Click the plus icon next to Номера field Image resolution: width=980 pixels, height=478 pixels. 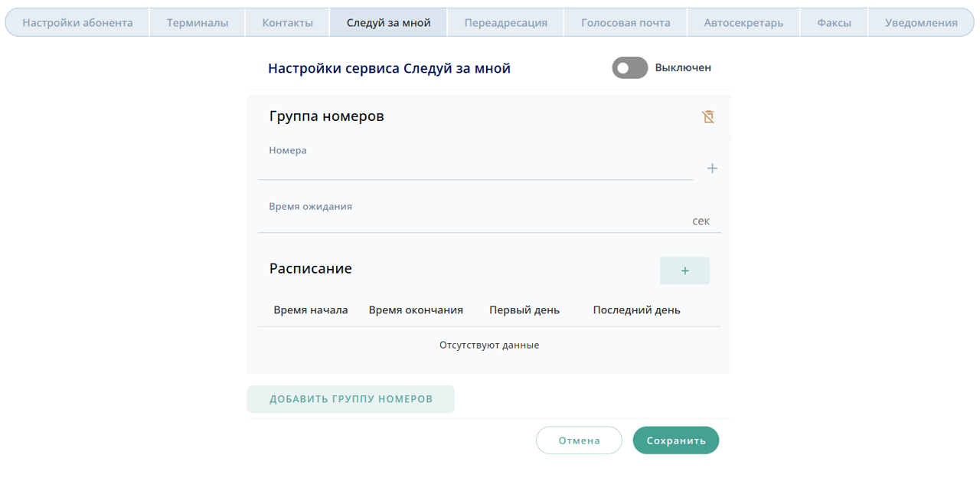pyautogui.click(x=712, y=169)
